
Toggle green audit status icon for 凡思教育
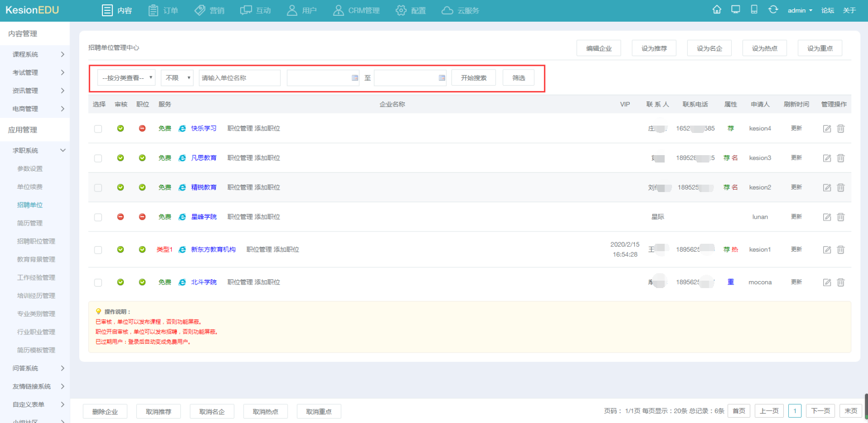tap(121, 158)
